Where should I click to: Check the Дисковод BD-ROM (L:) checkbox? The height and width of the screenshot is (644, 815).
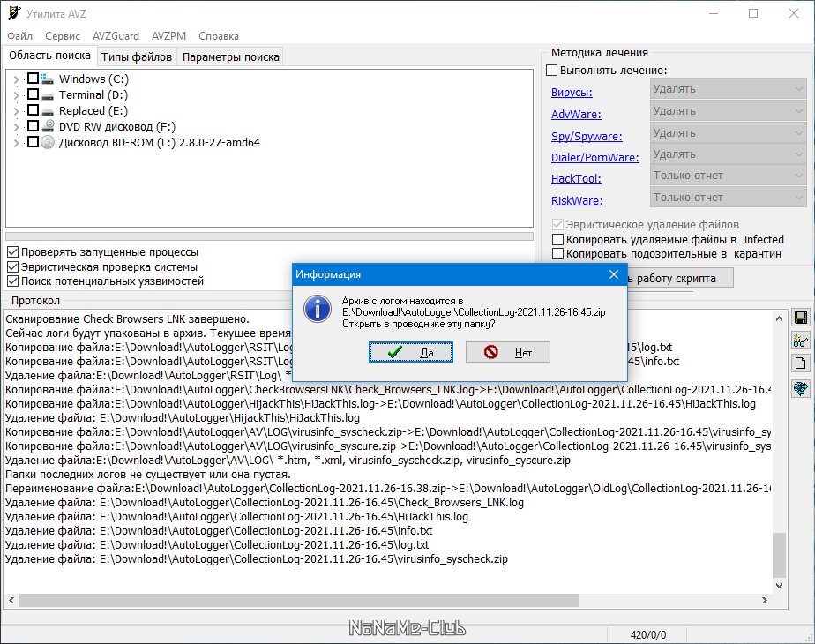tap(33, 142)
